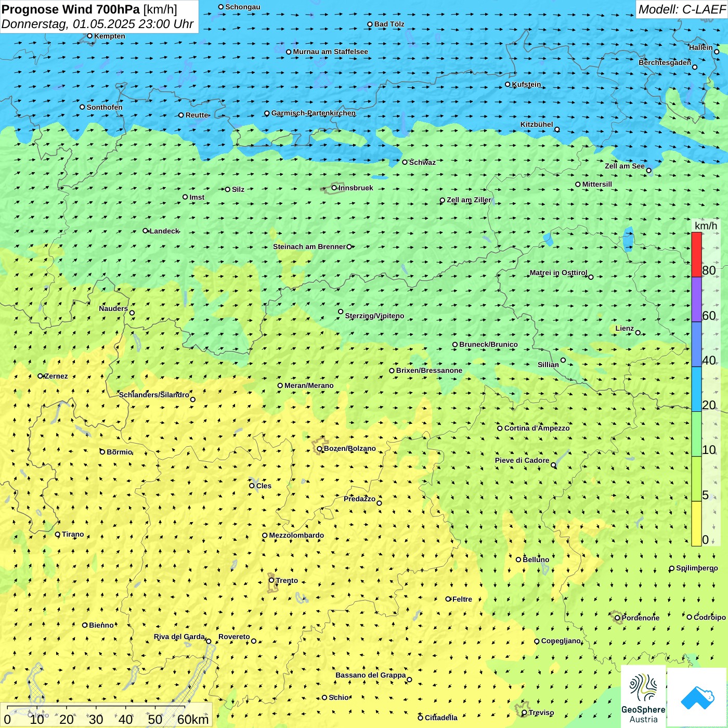Click the Trento city marker
The width and height of the screenshot is (728, 728).
point(271,580)
